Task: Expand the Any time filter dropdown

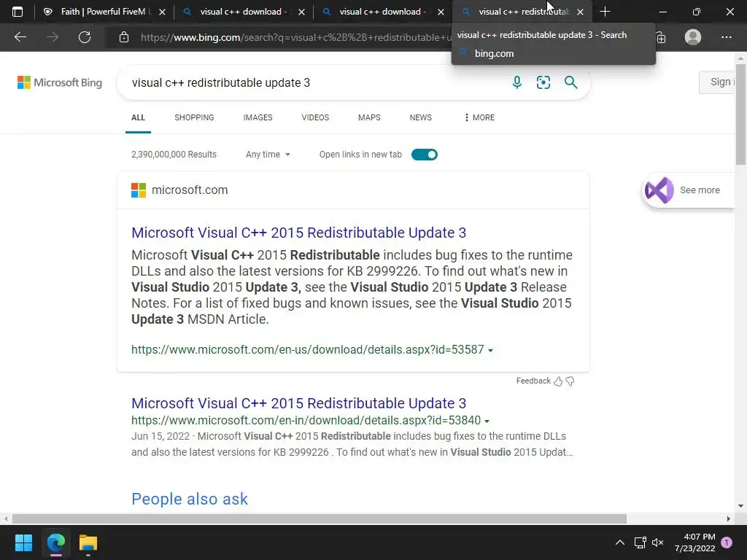Action: point(268,155)
